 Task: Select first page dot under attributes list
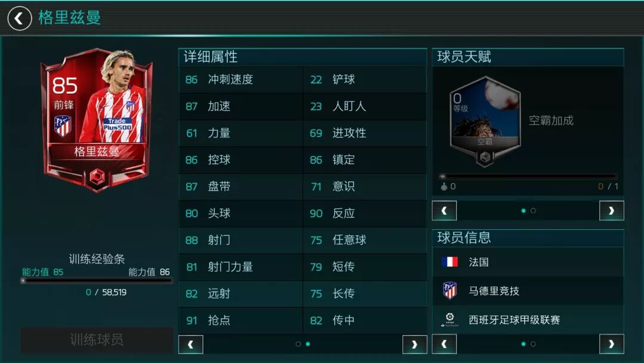coord(298,344)
